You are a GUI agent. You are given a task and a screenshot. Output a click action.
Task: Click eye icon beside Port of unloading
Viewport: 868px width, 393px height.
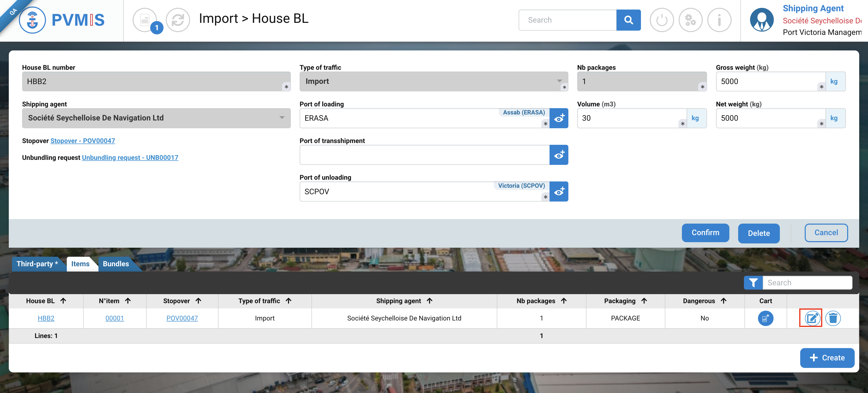[x=559, y=192]
